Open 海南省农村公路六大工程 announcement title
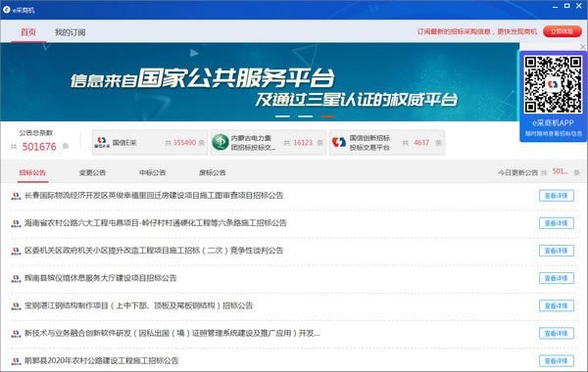This screenshot has height=372, width=588. 155,223
